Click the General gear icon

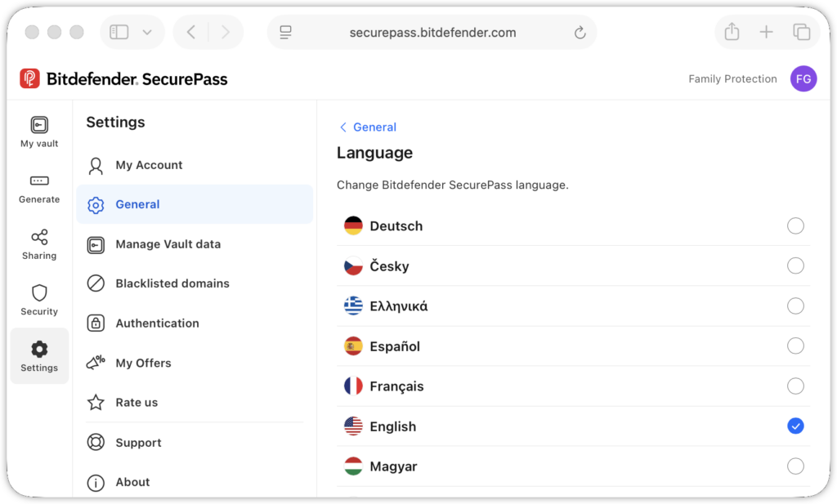[96, 205]
